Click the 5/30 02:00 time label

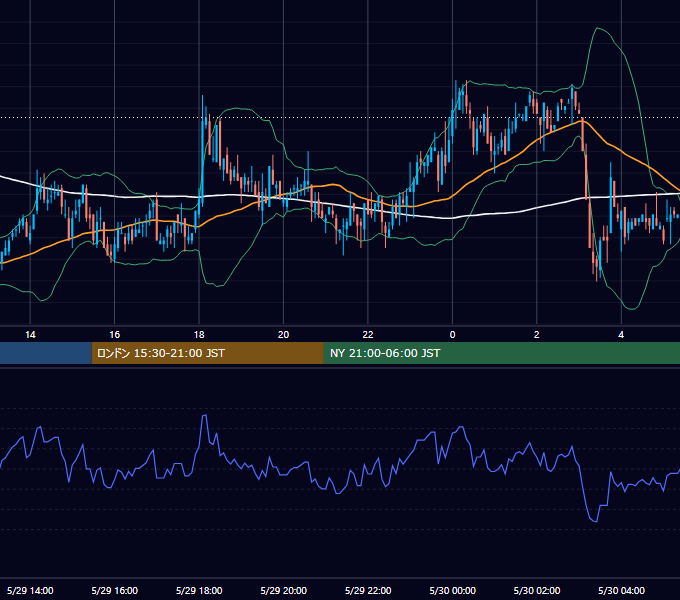(537, 590)
